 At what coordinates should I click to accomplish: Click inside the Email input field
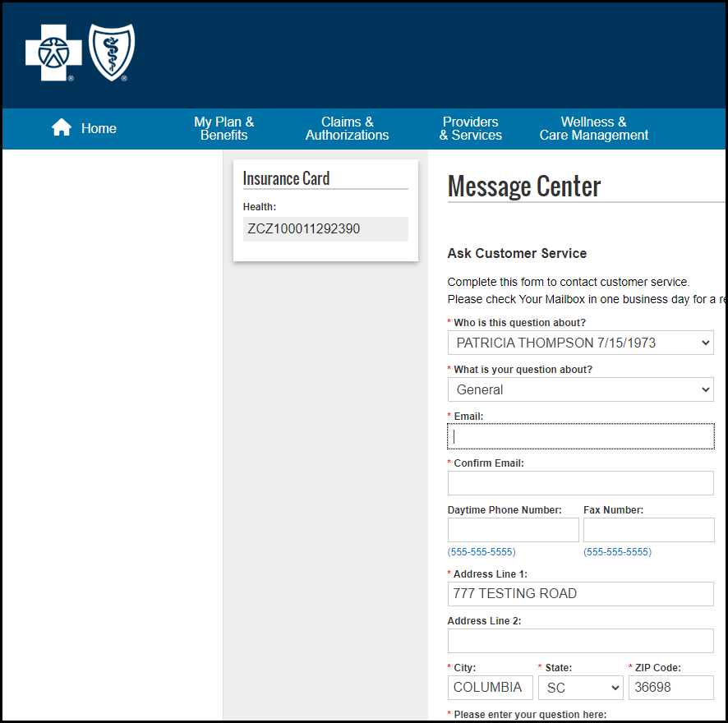click(x=580, y=436)
